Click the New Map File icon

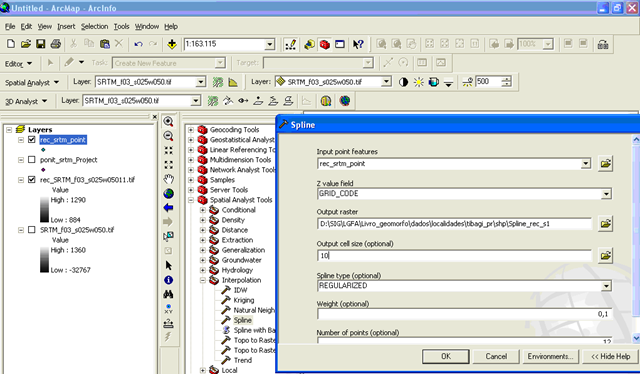[x=11, y=44]
